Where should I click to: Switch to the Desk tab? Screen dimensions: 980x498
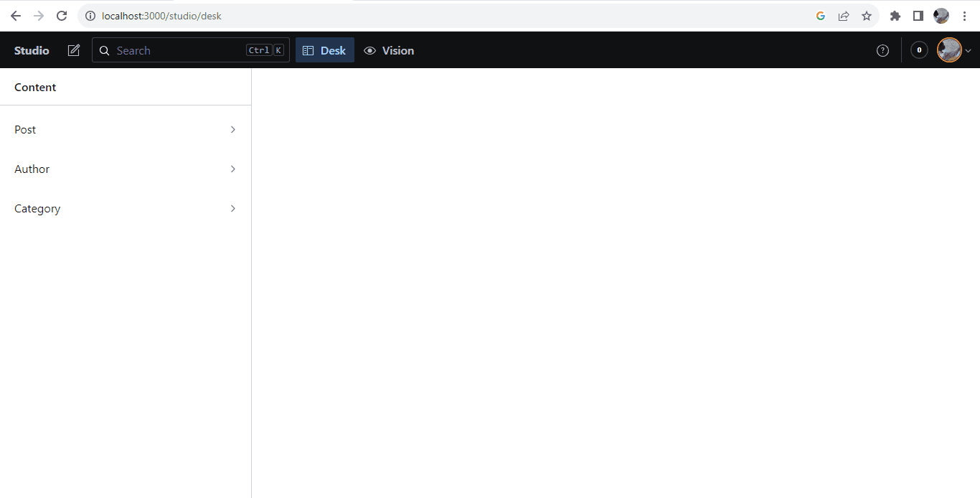click(x=325, y=50)
